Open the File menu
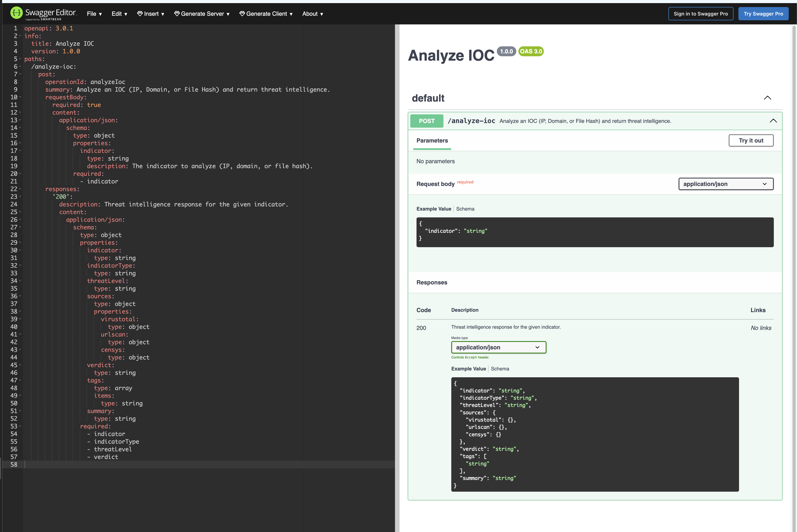The height and width of the screenshot is (532, 797). click(94, 14)
